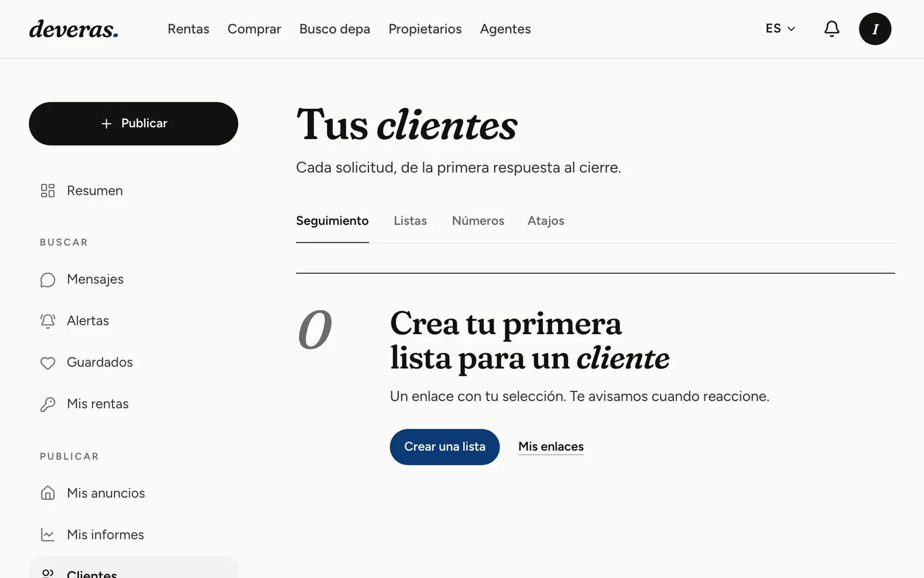
Task: Open the notifications bell
Action: click(832, 29)
